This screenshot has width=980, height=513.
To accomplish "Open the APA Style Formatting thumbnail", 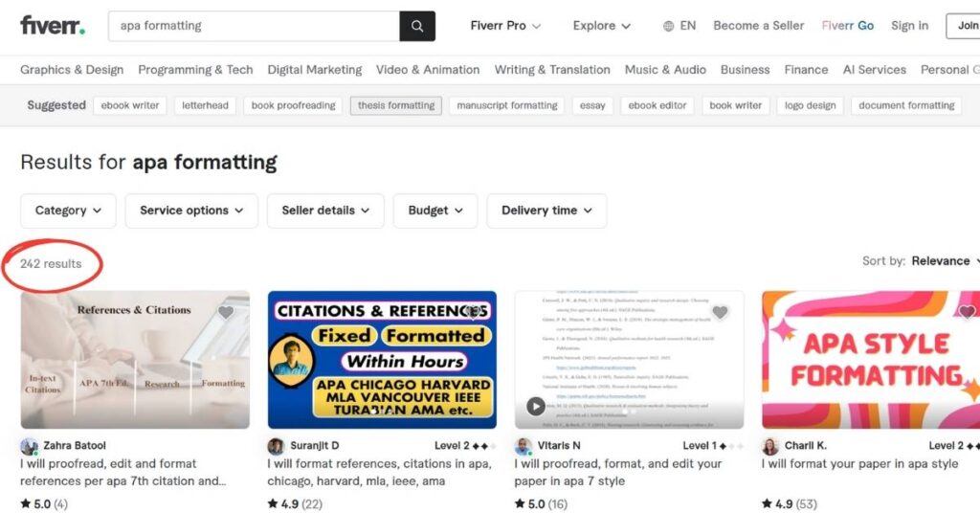I will (871, 360).
